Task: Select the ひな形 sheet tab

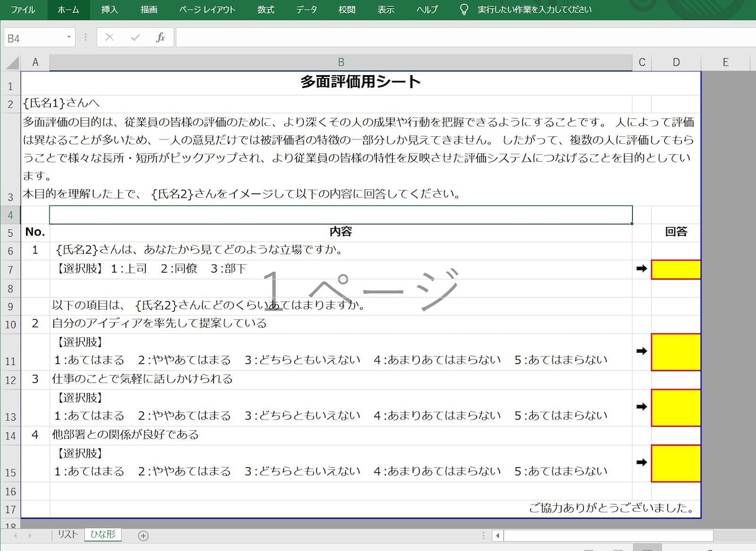Action: (x=103, y=534)
